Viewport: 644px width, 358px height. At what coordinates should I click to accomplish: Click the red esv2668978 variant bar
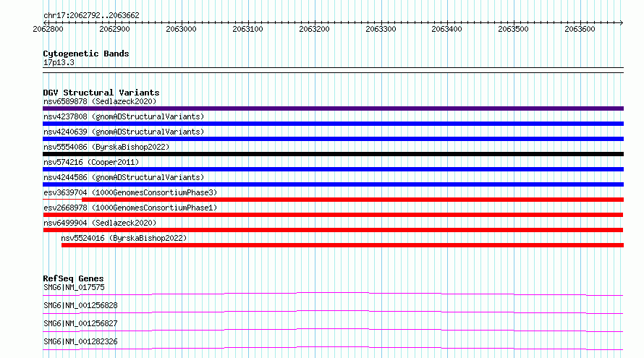click(x=333, y=215)
